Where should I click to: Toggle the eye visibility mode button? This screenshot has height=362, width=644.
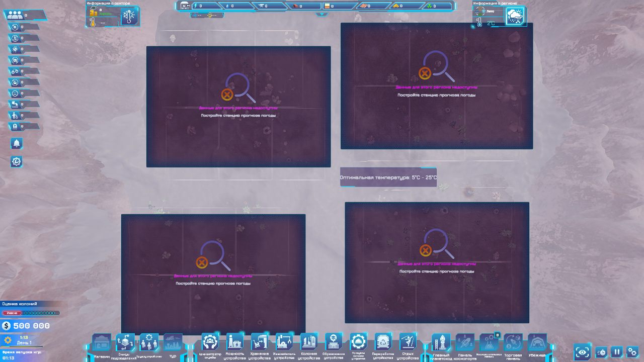tap(582, 352)
